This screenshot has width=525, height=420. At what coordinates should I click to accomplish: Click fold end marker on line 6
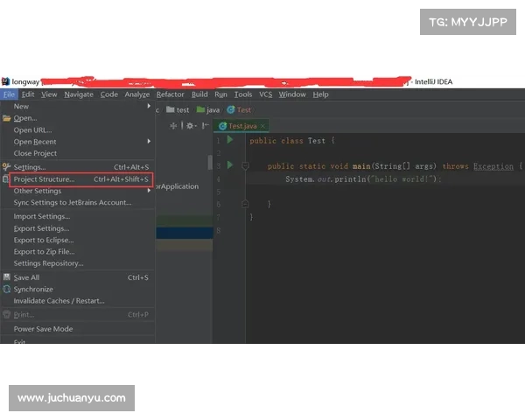pos(245,204)
